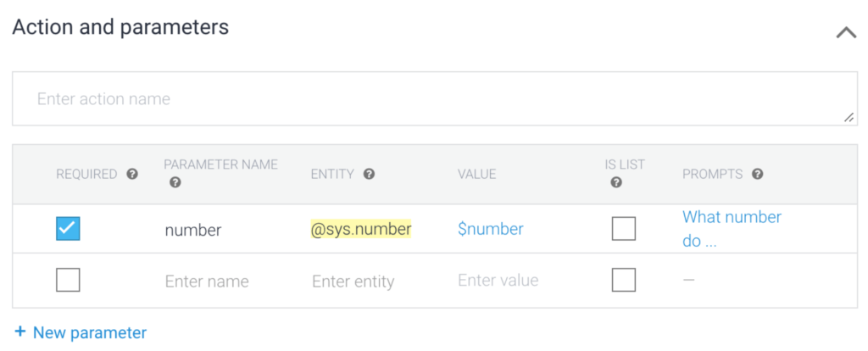Click the Enter name parameter field
Screen dimensions: 868x351
click(x=207, y=281)
